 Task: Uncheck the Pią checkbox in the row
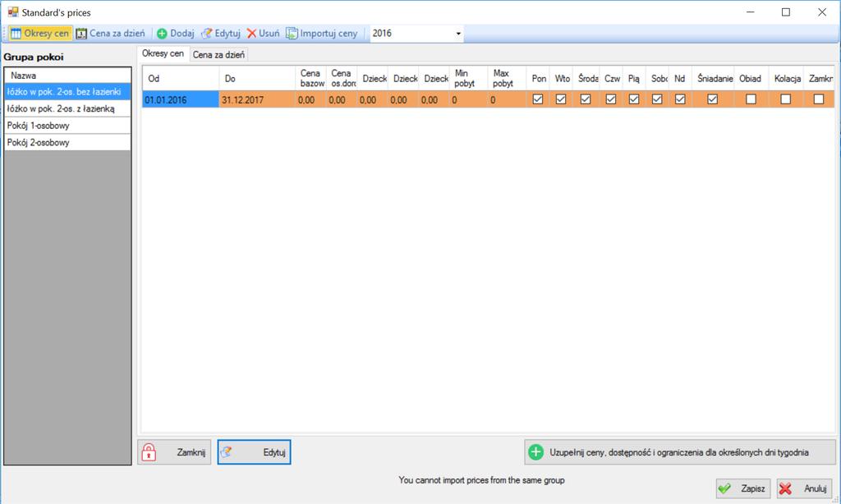(634, 99)
